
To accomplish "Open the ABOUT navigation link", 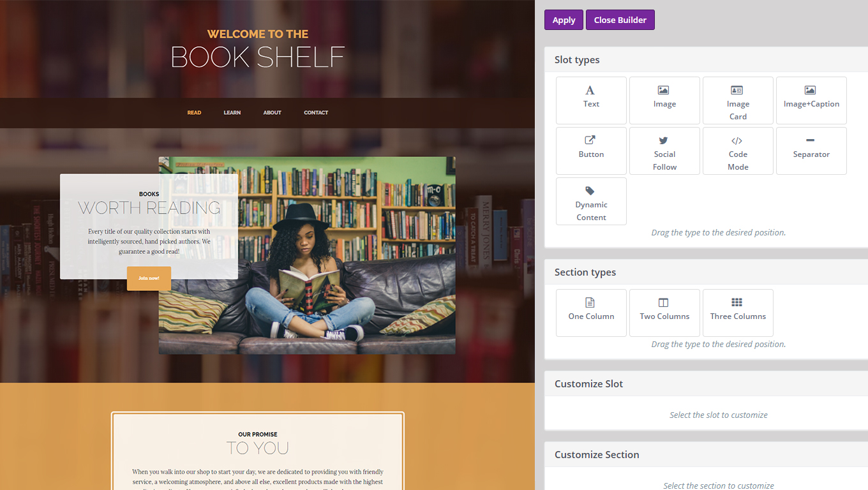I will tap(273, 113).
